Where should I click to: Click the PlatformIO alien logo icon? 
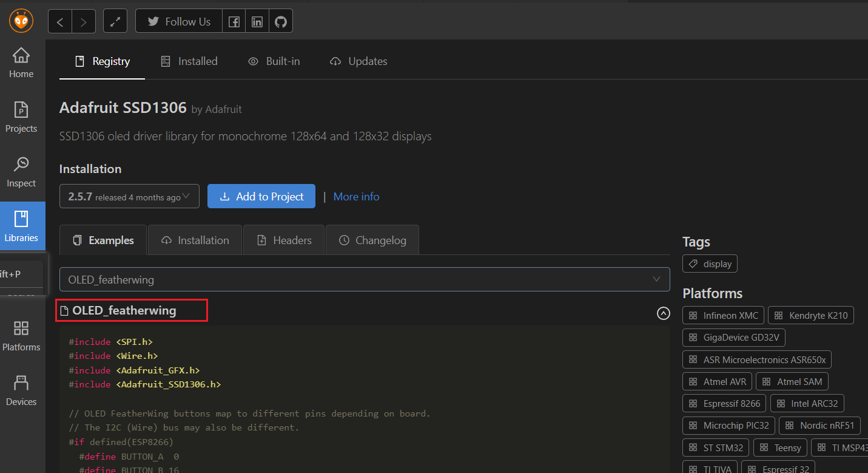click(x=22, y=21)
